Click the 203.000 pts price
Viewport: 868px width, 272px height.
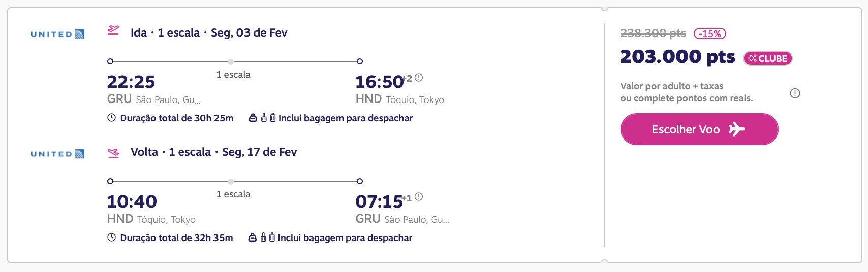[x=677, y=57]
